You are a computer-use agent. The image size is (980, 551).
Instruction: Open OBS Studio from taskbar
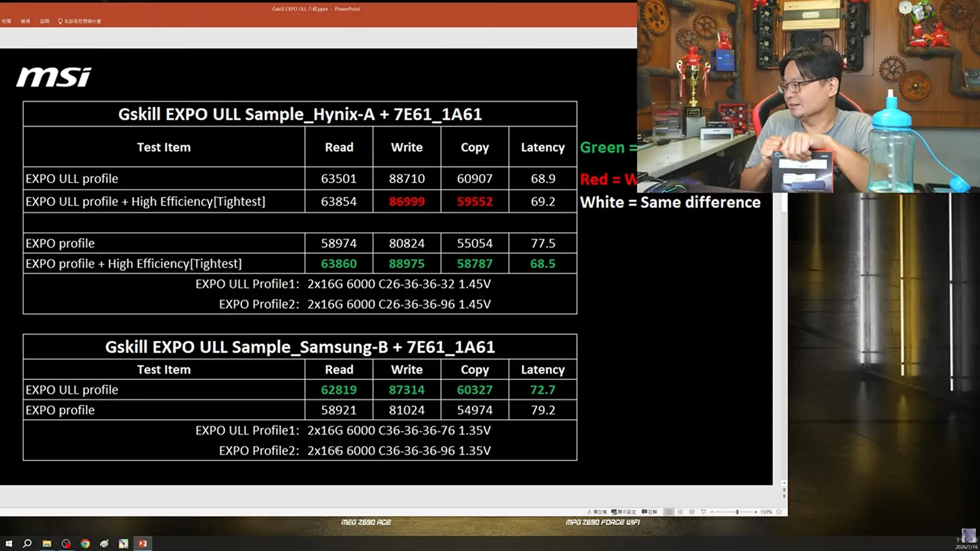pos(66,543)
